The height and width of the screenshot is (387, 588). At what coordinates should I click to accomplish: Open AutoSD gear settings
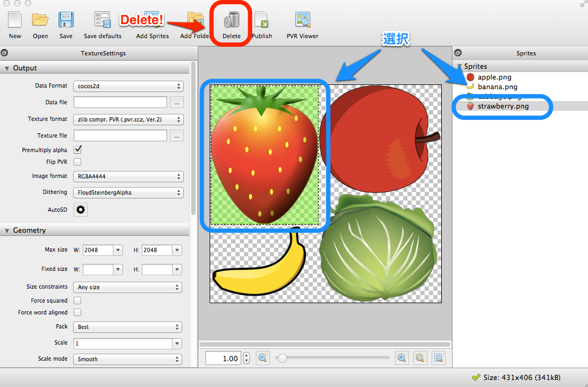(81, 210)
